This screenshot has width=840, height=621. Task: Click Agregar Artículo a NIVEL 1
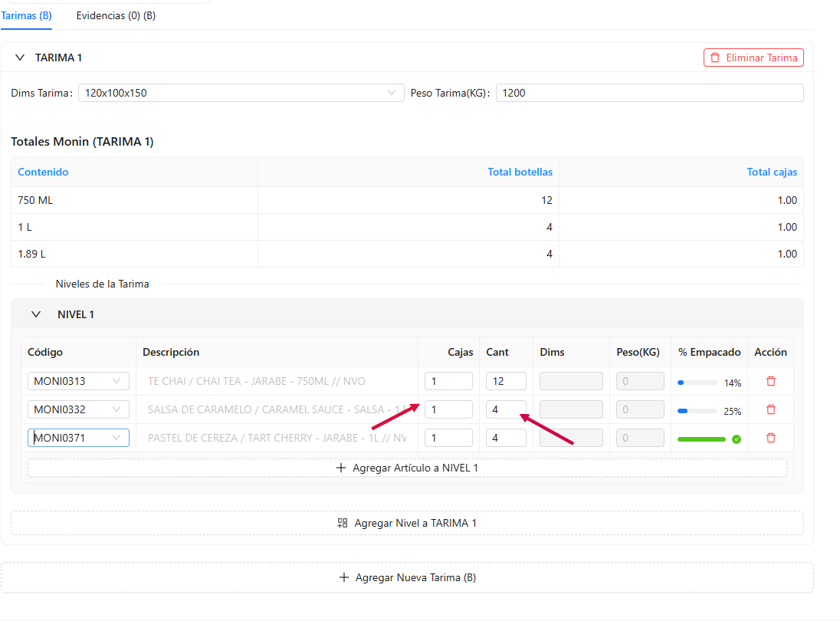407,468
